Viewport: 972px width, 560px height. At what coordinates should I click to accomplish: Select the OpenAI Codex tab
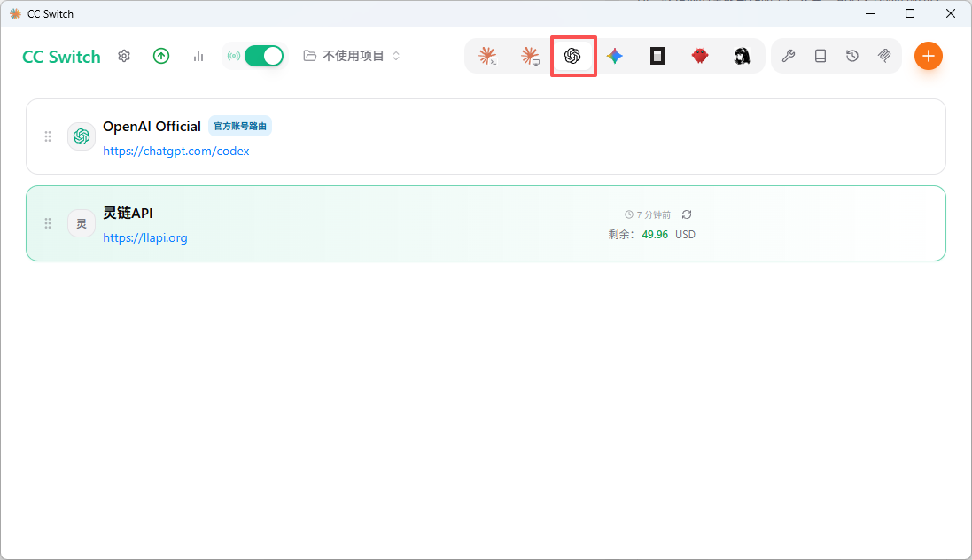pos(572,56)
